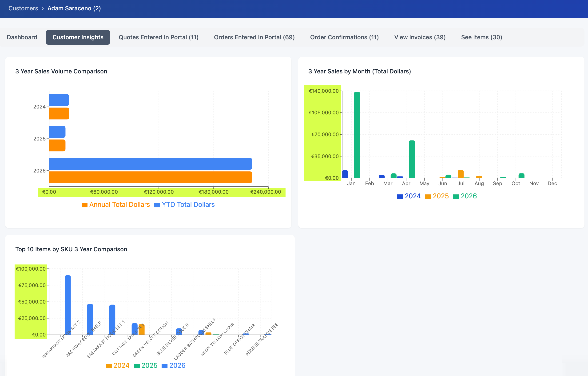
Task: Toggle 2026 legend in monthly sales chart
Action: pyautogui.click(x=465, y=196)
